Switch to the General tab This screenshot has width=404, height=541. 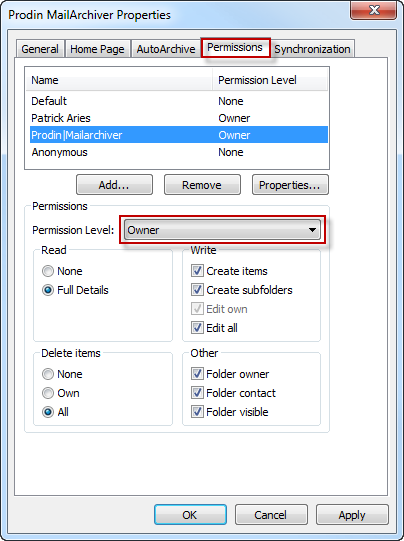pyautogui.click(x=40, y=49)
